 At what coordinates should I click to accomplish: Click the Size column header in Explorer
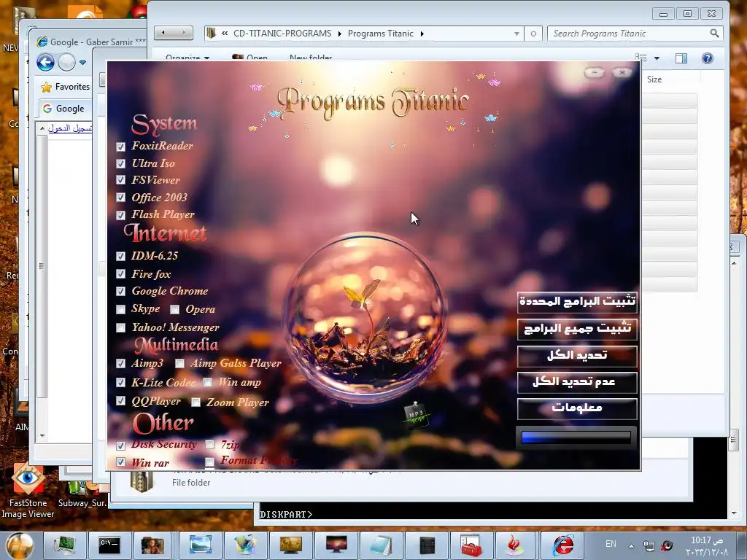point(654,79)
